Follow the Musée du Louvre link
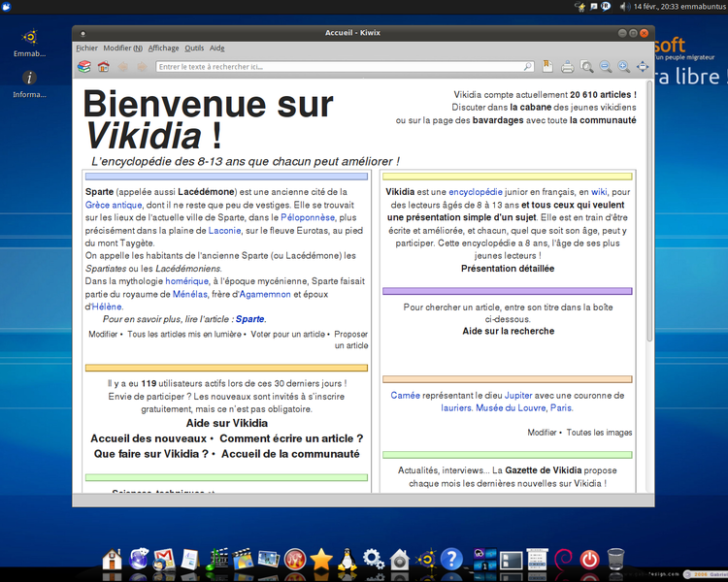 pyautogui.click(x=511, y=408)
